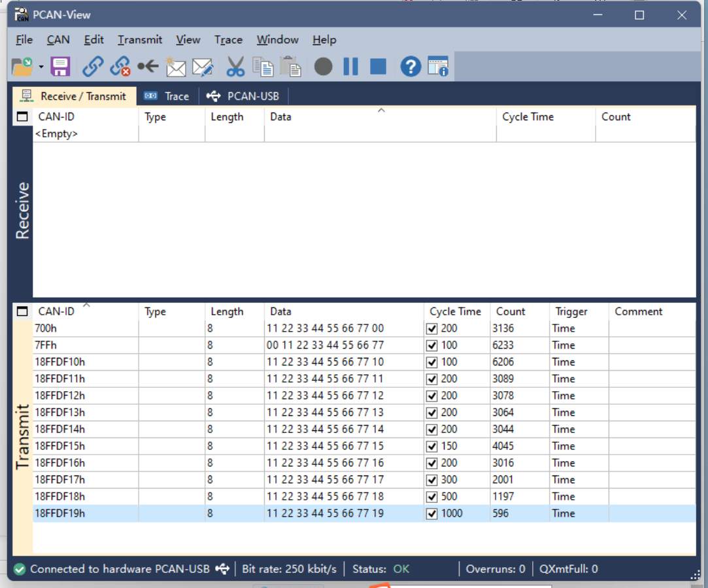Uncheck cycle time checkbox for 700h
This screenshot has width=708, height=588.
point(431,328)
